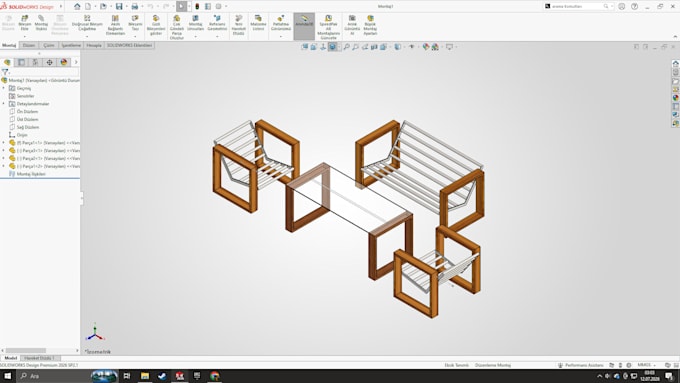Open the Appearances tab in the right task pane
This screenshot has width=680, height=383.
[676, 98]
